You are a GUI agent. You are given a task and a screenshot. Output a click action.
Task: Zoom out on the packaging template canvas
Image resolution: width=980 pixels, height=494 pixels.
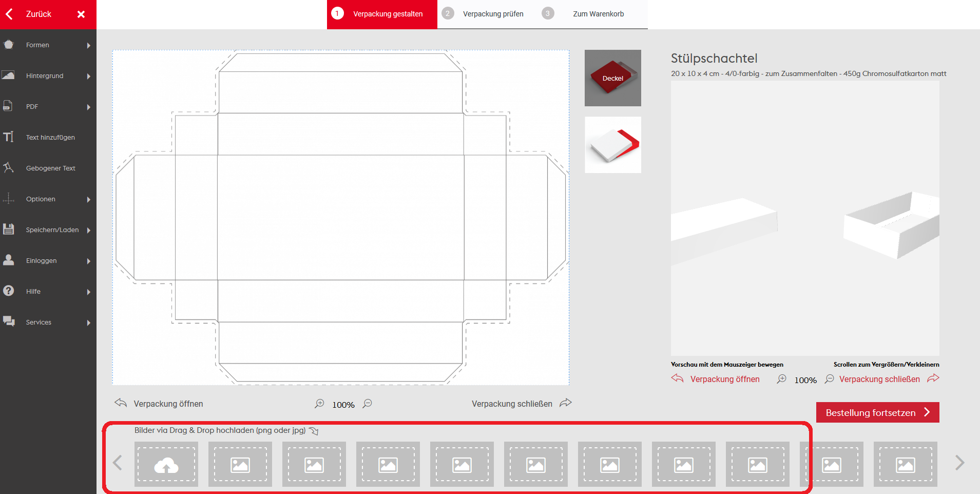[x=368, y=404]
